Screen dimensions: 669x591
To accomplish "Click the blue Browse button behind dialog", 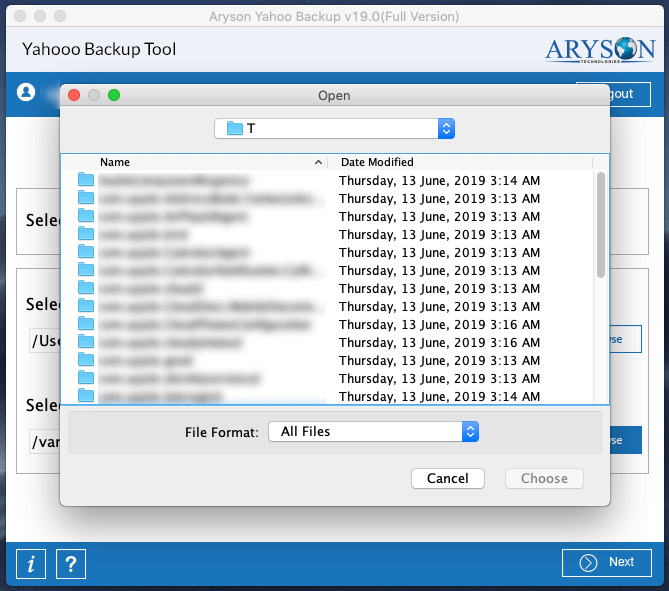I will click(x=625, y=440).
